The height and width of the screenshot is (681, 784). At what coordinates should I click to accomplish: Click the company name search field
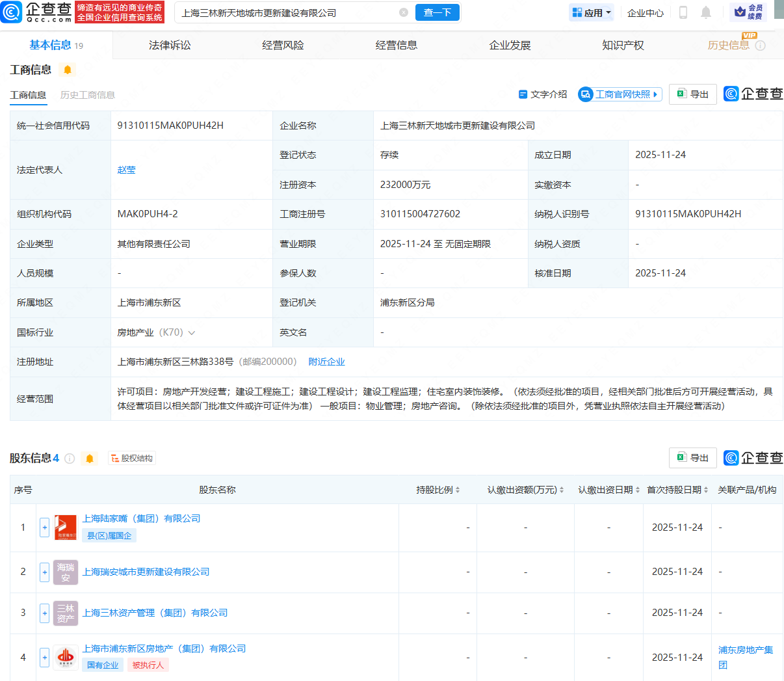point(286,12)
